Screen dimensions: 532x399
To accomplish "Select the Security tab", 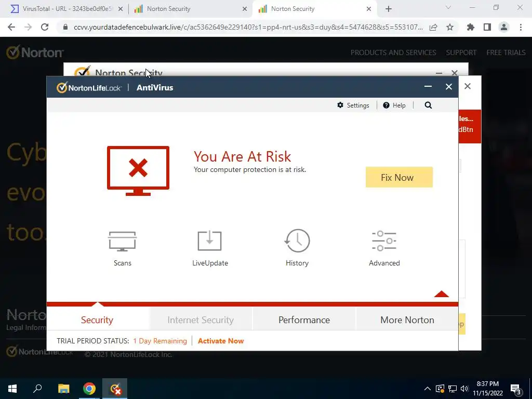I will click(x=97, y=320).
